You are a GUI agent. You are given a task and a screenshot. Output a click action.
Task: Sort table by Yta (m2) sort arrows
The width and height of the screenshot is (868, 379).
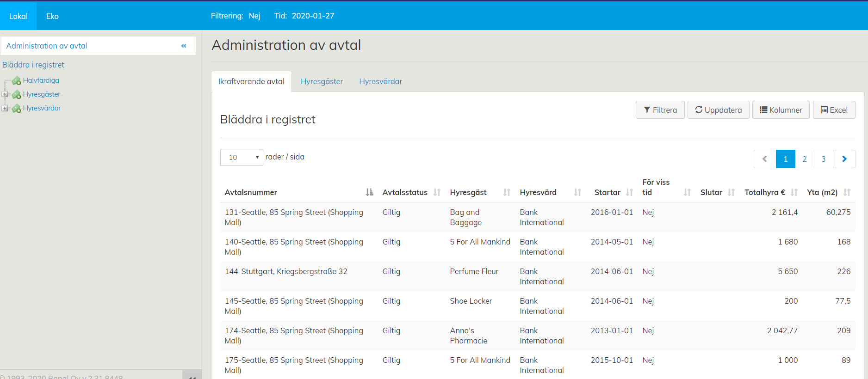[847, 192]
